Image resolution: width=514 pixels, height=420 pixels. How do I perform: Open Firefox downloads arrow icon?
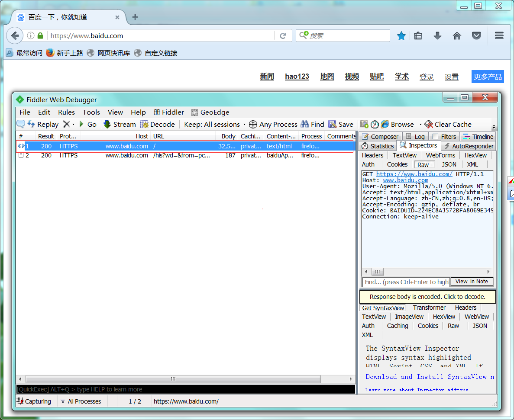click(437, 35)
